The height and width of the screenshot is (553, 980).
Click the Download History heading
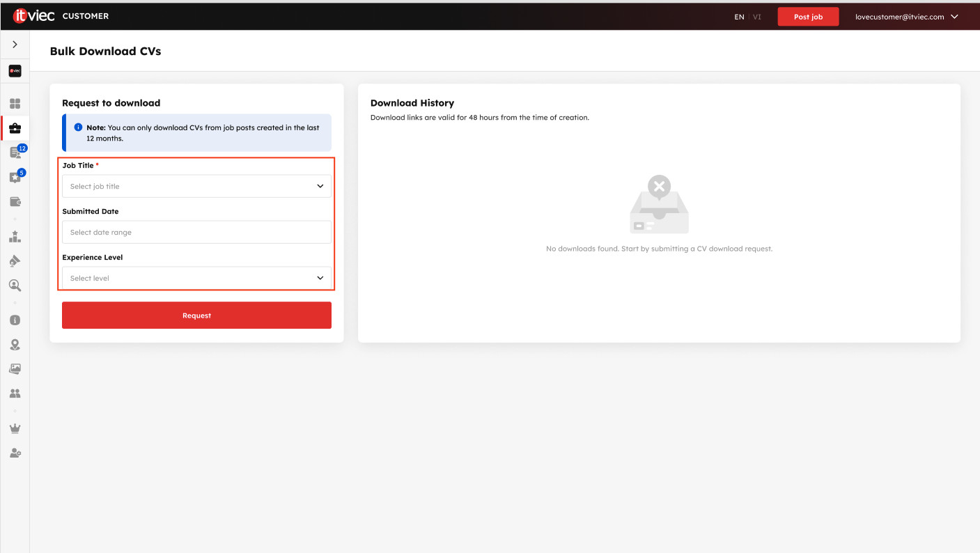412,103
